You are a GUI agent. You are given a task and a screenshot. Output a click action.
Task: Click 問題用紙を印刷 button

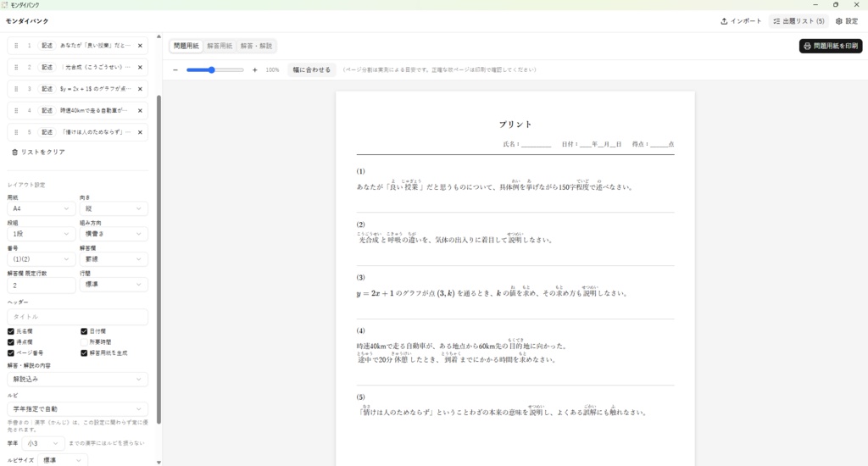pyautogui.click(x=831, y=46)
